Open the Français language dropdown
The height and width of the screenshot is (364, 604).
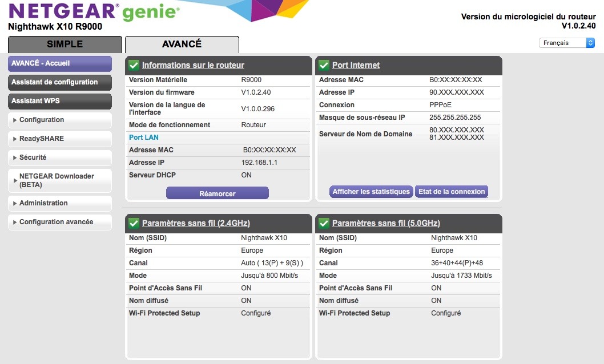(x=567, y=43)
